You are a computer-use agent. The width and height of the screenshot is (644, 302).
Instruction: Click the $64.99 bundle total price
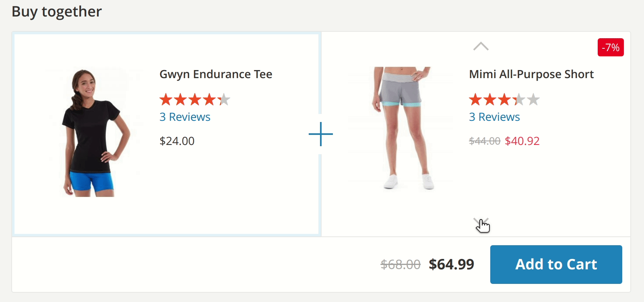(451, 265)
